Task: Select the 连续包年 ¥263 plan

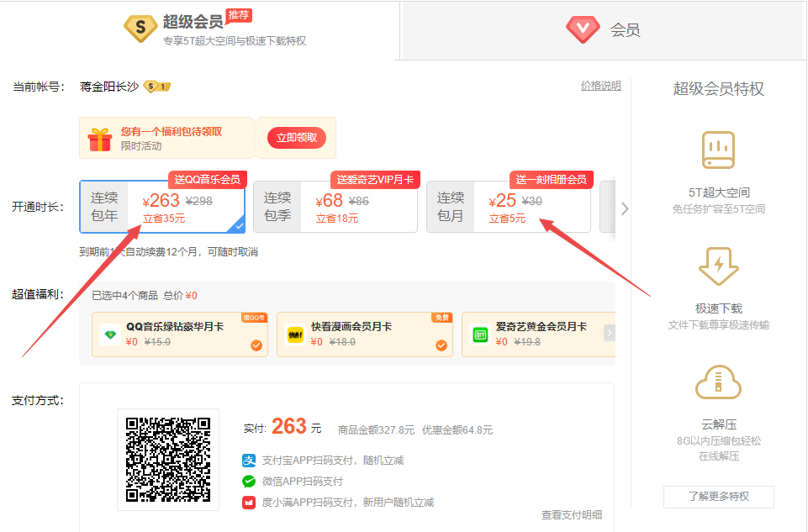Action: coord(162,207)
